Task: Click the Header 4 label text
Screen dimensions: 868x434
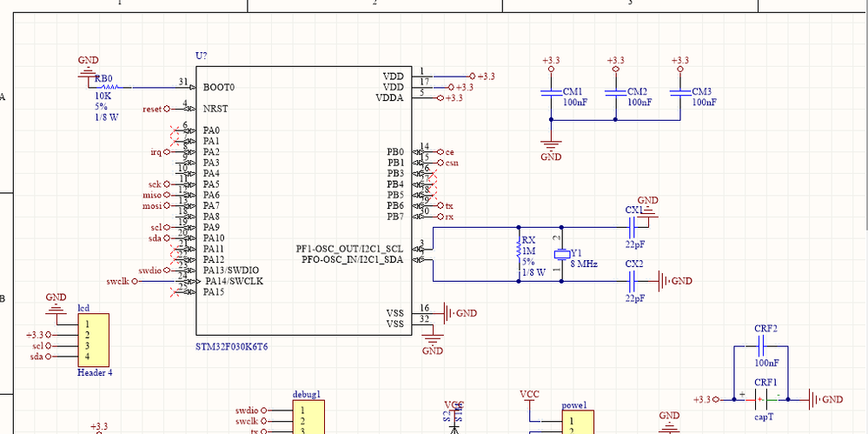Action: pyautogui.click(x=95, y=372)
